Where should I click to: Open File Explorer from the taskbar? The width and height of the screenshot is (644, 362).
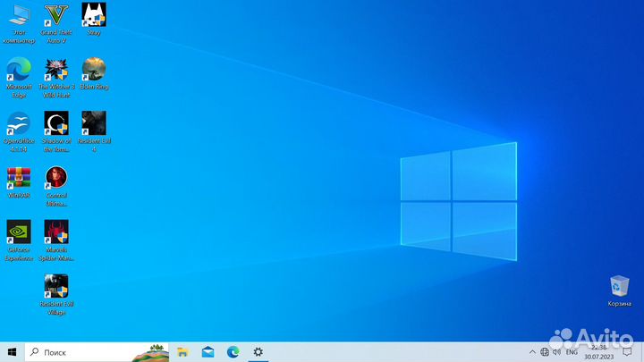click(182, 352)
